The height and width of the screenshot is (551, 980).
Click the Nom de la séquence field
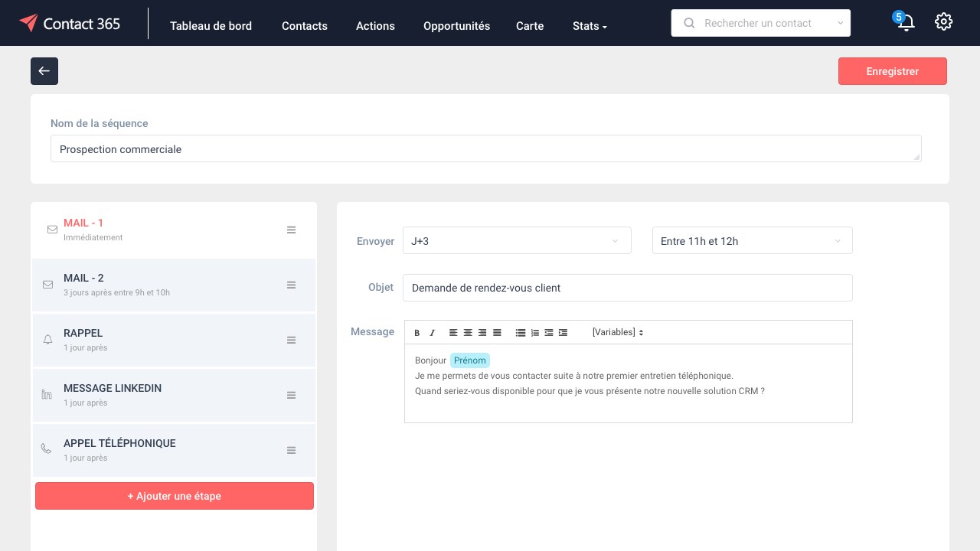point(486,149)
